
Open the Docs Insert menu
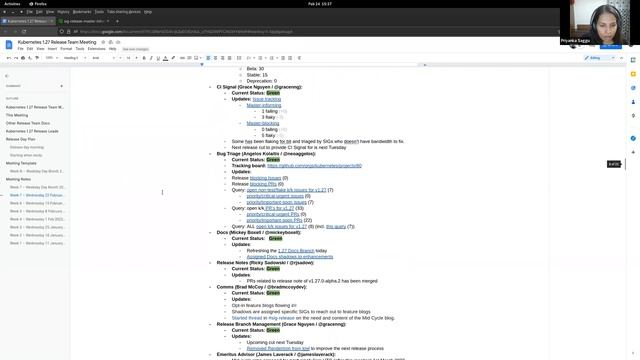(x=52, y=49)
